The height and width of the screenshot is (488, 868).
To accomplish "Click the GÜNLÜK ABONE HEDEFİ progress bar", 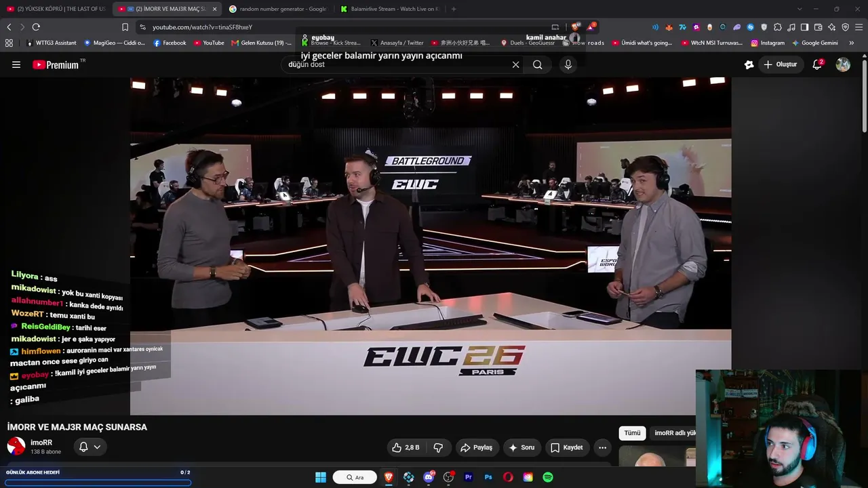I will point(98,483).
